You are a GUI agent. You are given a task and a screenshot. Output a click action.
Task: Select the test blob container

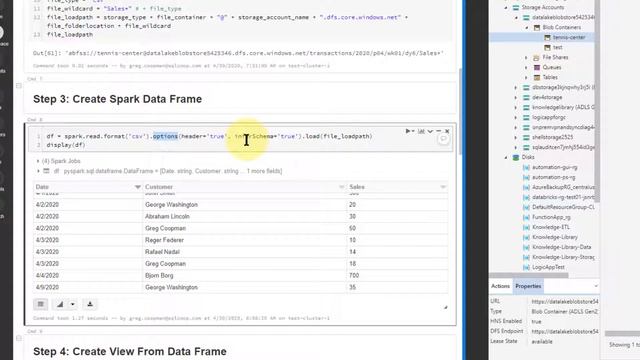pos(558,47)
